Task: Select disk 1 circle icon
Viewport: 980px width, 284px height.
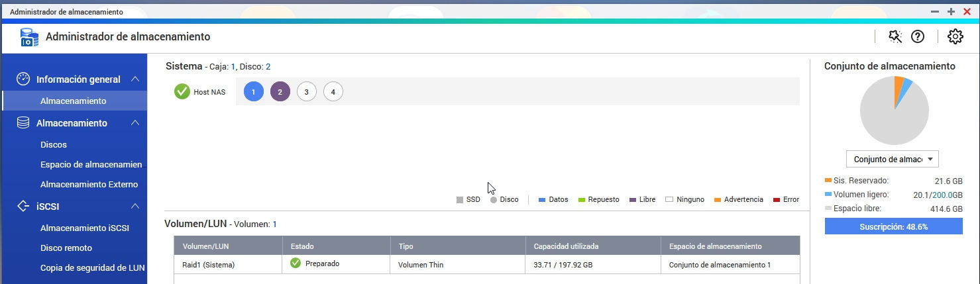Action: pyautogui.click(x=253, y=92)
